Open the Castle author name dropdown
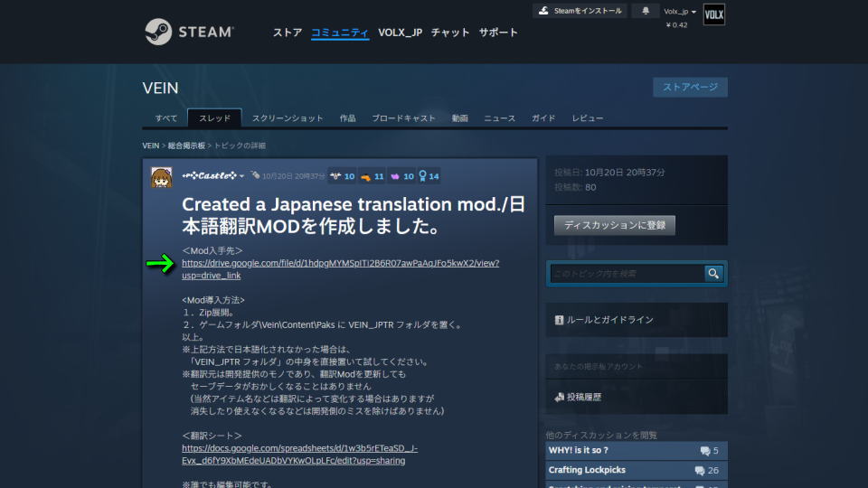This screenshot has height=488, width=868. 213,175
